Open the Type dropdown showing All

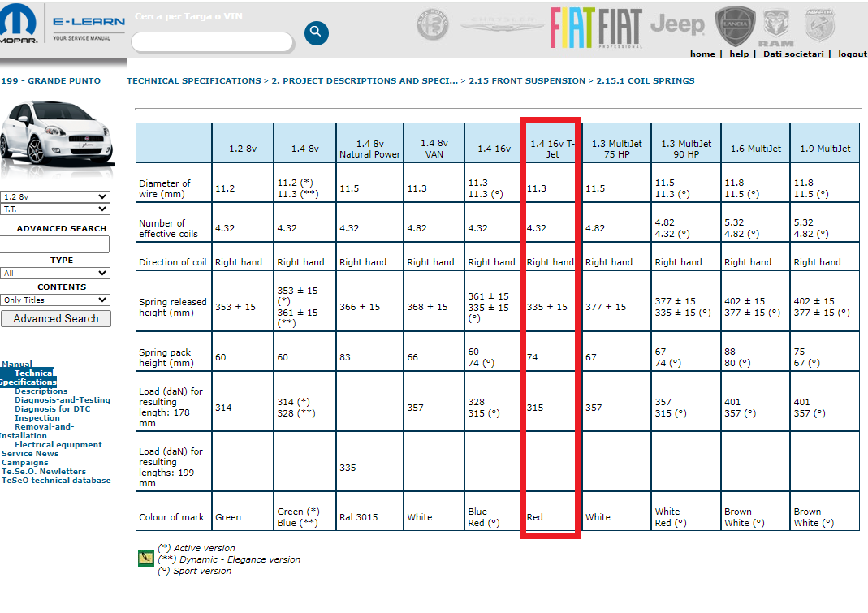[54, 273]
